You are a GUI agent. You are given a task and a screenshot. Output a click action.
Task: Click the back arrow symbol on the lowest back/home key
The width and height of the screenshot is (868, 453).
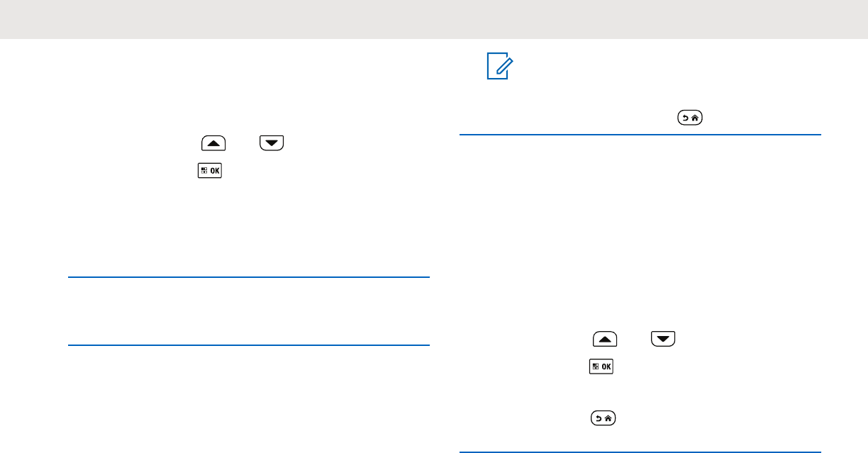(598, 420)
